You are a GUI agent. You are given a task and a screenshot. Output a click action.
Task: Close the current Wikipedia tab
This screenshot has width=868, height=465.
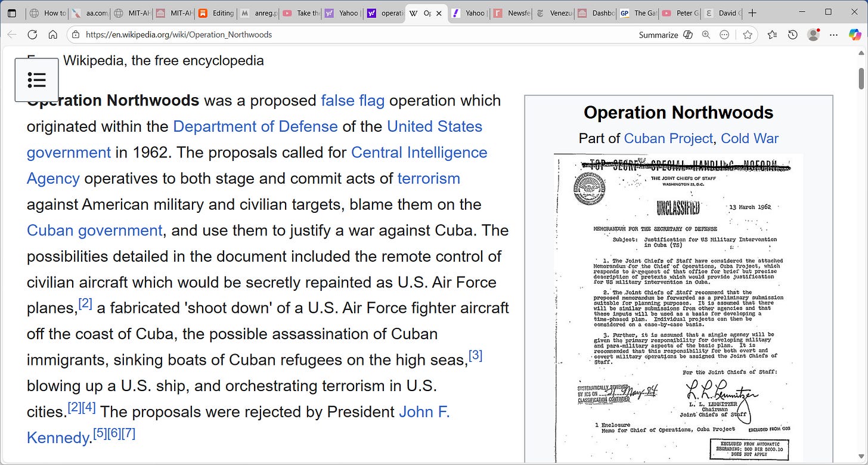pyautogui.click(x=439, y=13)
